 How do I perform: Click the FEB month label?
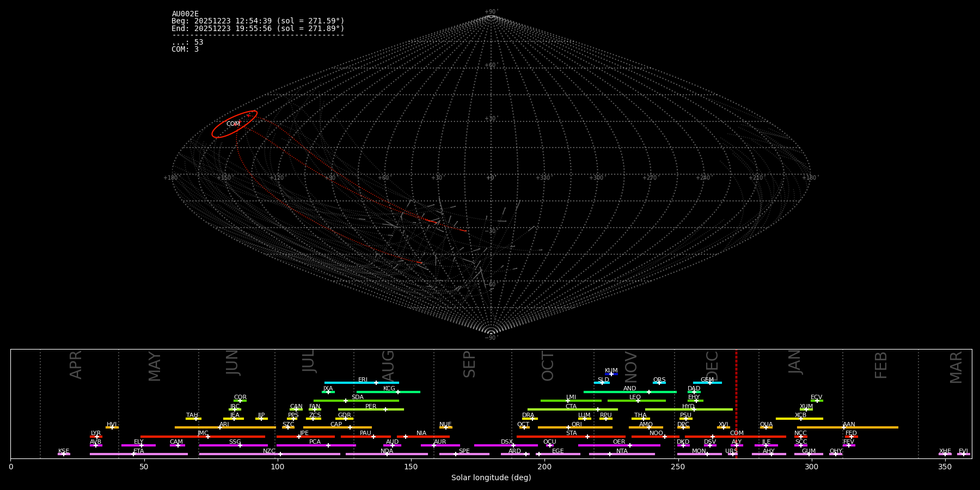[x=881, y=365]
